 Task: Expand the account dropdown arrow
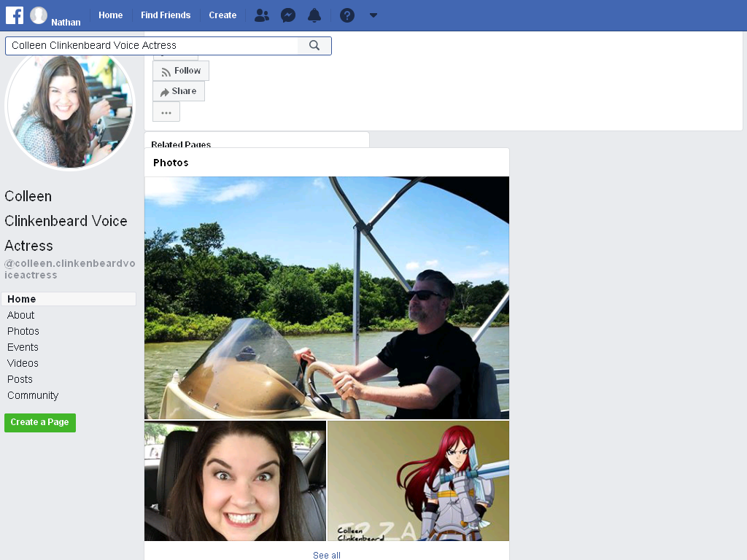(373, 16)
